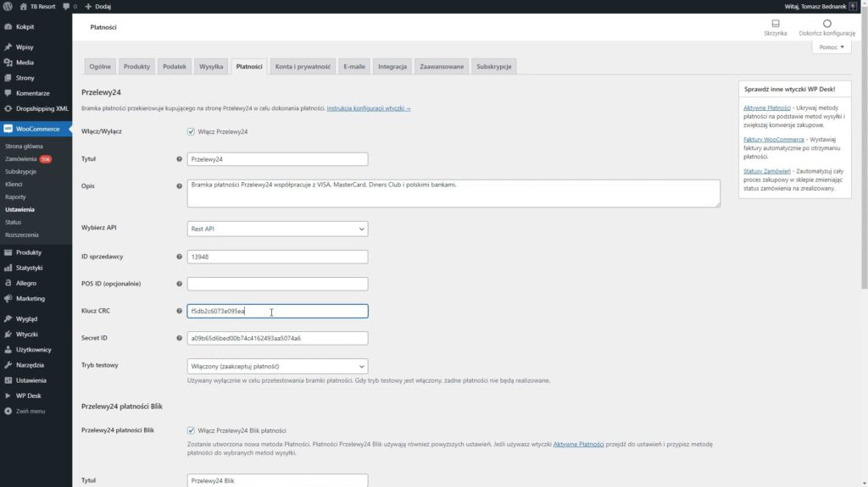Switch to the Wysyłka tab
This screenshot has width=868, height=487.
tap(211, 66)
